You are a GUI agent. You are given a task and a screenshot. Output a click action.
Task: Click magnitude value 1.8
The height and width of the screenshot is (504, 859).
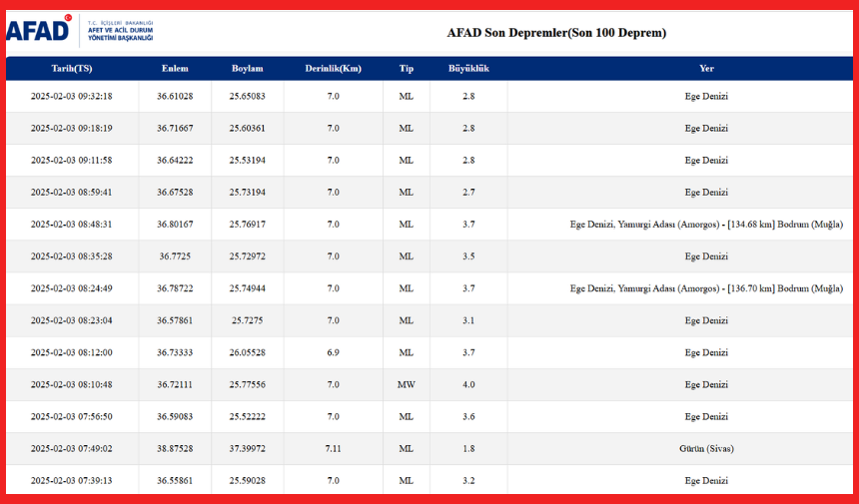click(468, 449)
